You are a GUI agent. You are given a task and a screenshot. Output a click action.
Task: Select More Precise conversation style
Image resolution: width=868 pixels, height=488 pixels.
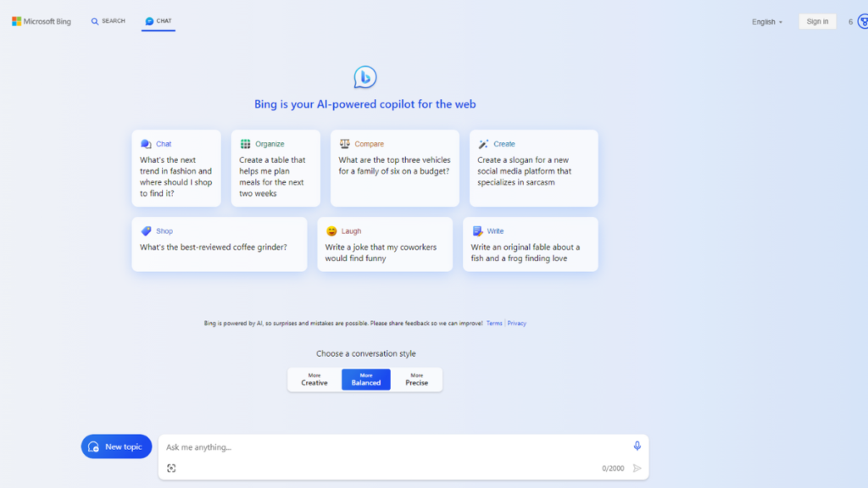[x=417, y=380]
